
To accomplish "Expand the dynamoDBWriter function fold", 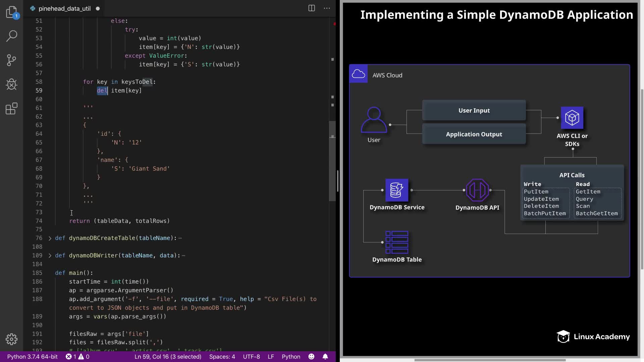I will (x=50, y=256).
